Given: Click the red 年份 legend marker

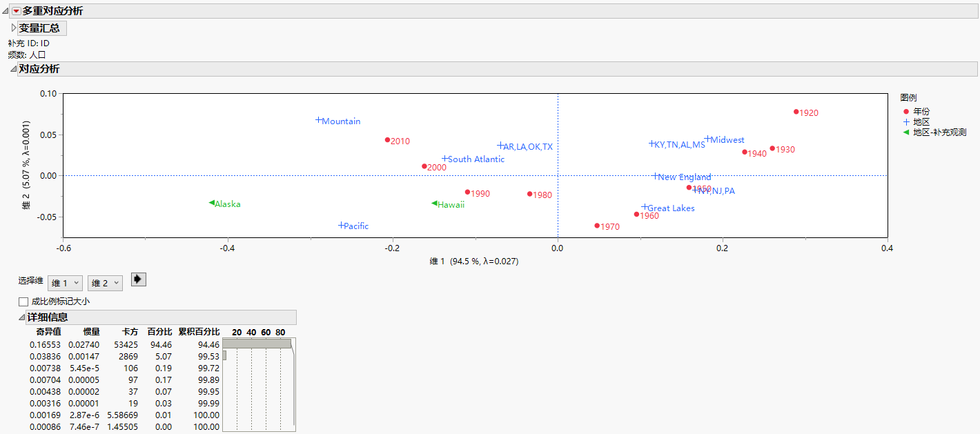Looking at the screenshot, I should (x=905, y=111).
